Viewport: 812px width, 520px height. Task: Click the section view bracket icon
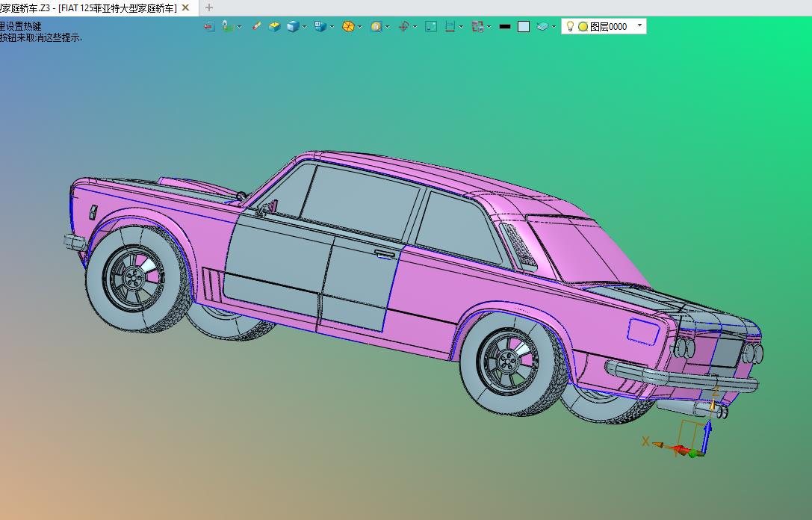450,26
